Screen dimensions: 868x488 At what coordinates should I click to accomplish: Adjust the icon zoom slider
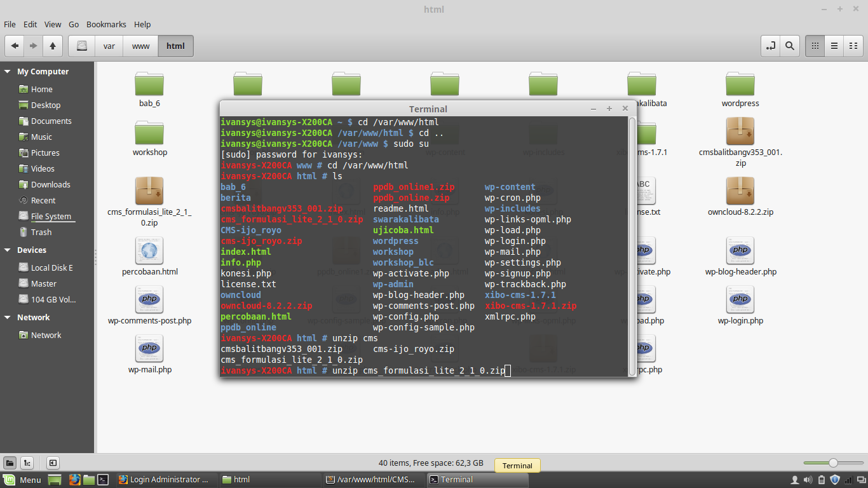pos(832,463)
